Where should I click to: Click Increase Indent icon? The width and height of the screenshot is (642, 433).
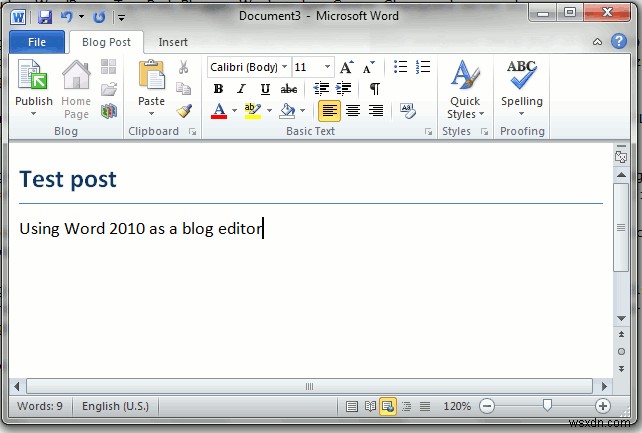(343, 88)
